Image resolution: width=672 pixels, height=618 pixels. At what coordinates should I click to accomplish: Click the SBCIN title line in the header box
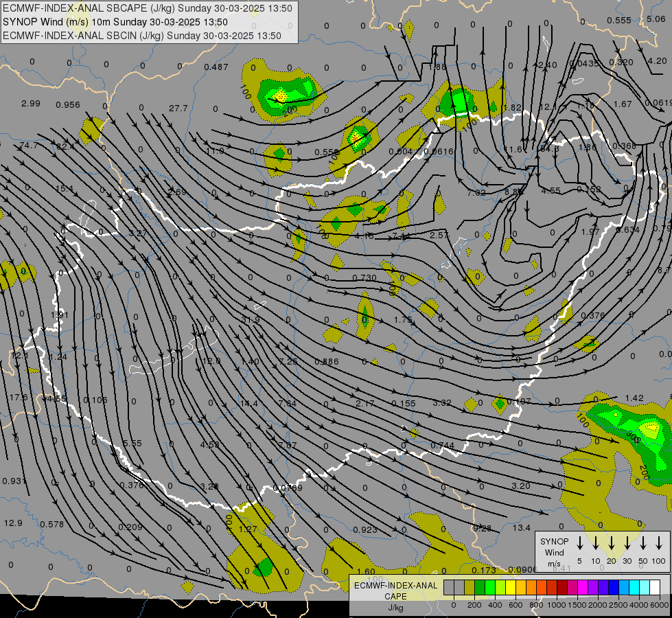click(142, 36)
